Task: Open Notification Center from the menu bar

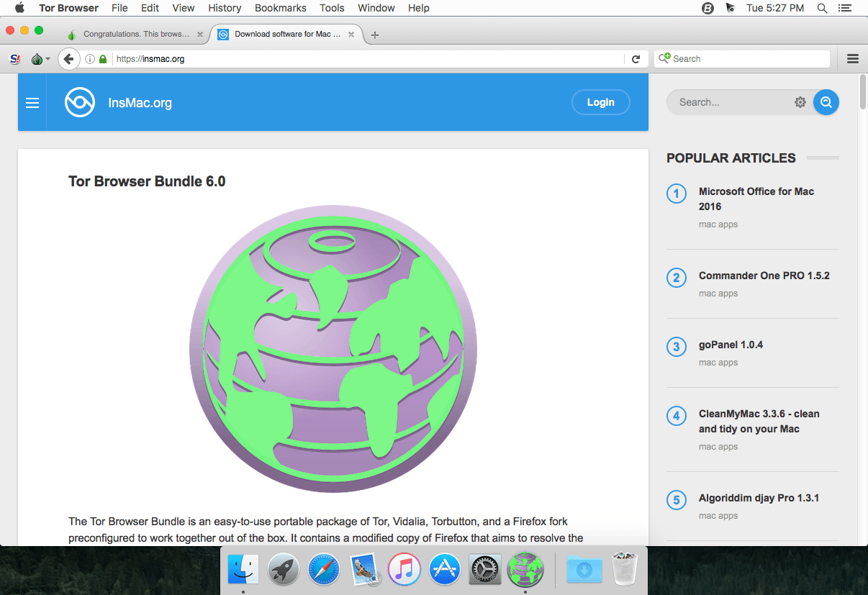Action: [x=845, y=8]
